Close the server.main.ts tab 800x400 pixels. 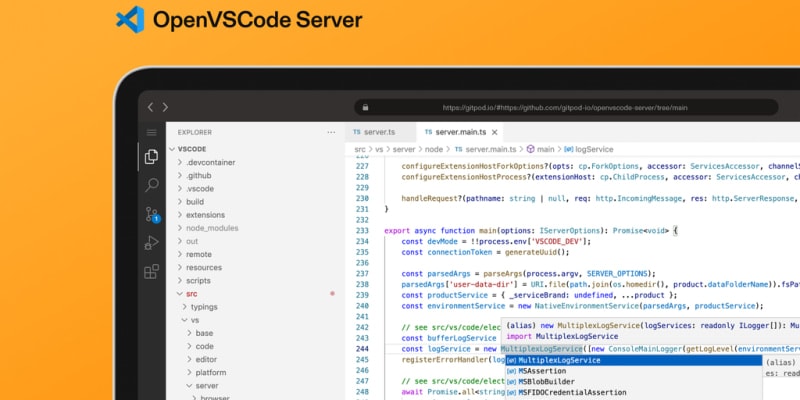pos(496,132)
